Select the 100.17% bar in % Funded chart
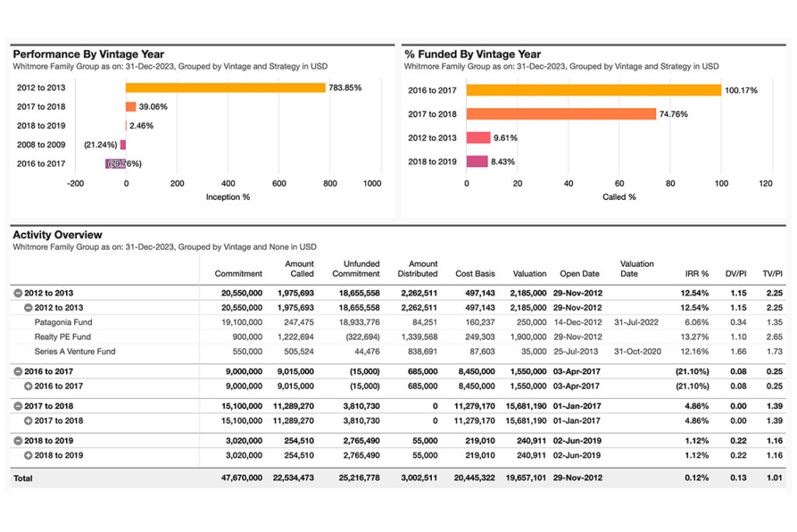This screenshot has width=797, height=532. tap(594, 90)
